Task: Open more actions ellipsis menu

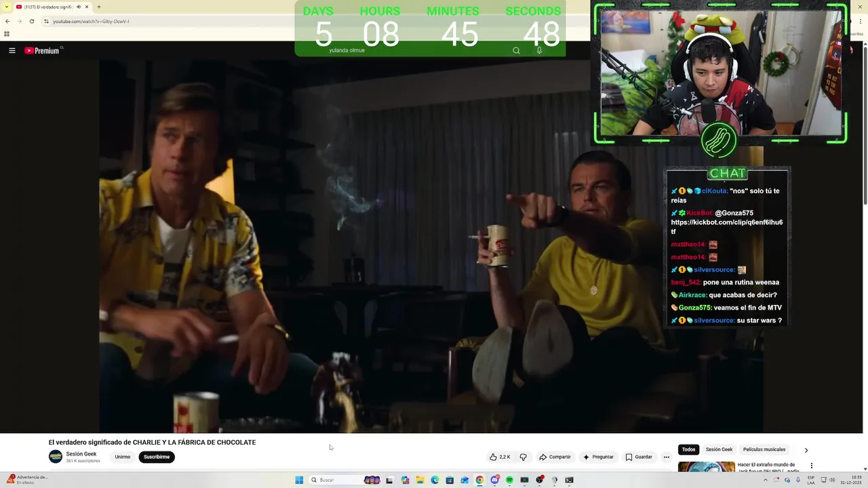Action: point(666,457)
